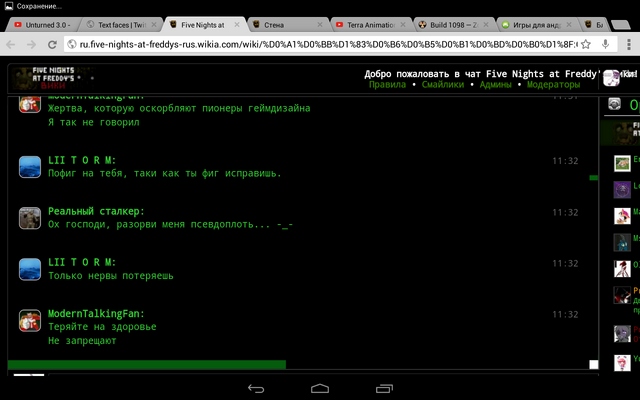The image size is (640, 400).
Task: Open the Chrome overflow menu
Action: click(627, 44)
